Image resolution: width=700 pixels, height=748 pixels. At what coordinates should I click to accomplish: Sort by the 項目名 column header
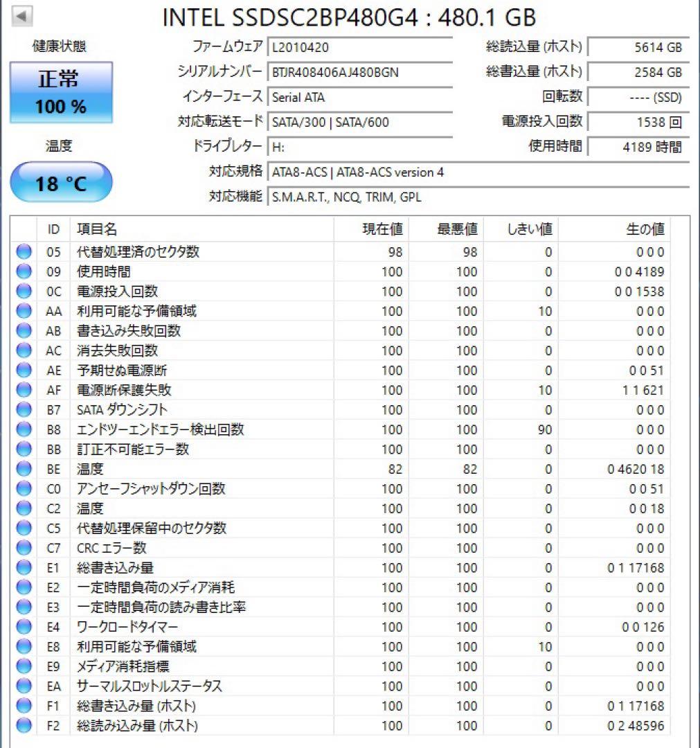(x=201, y=229)
